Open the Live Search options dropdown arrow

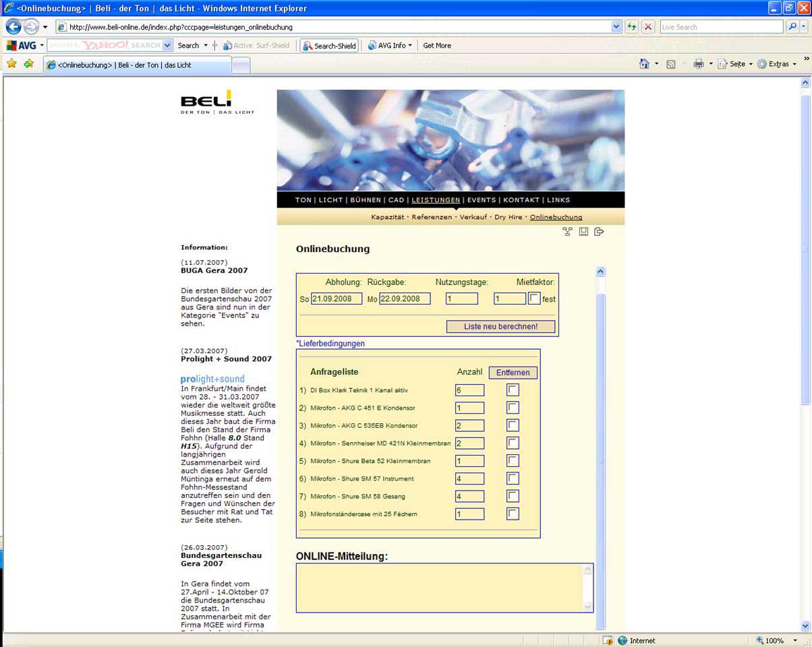[804, 27]
